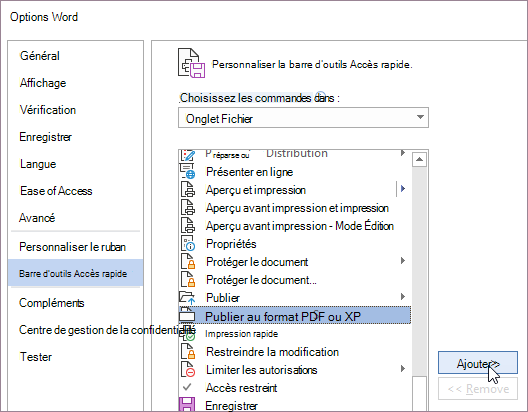The image size is (528, 412).
Task: Click lock icon beside Protéger le document...
Action: pos(188,279)
